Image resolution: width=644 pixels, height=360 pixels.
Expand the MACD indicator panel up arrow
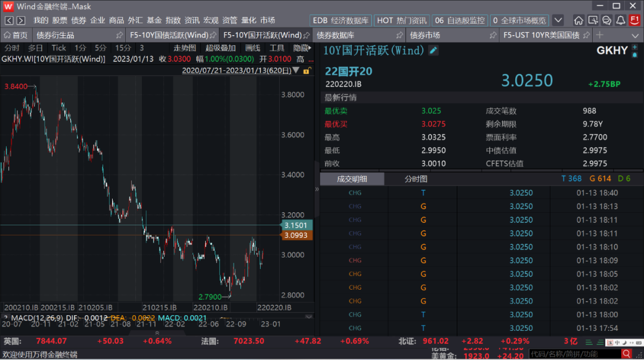click(x=157, y=333)
